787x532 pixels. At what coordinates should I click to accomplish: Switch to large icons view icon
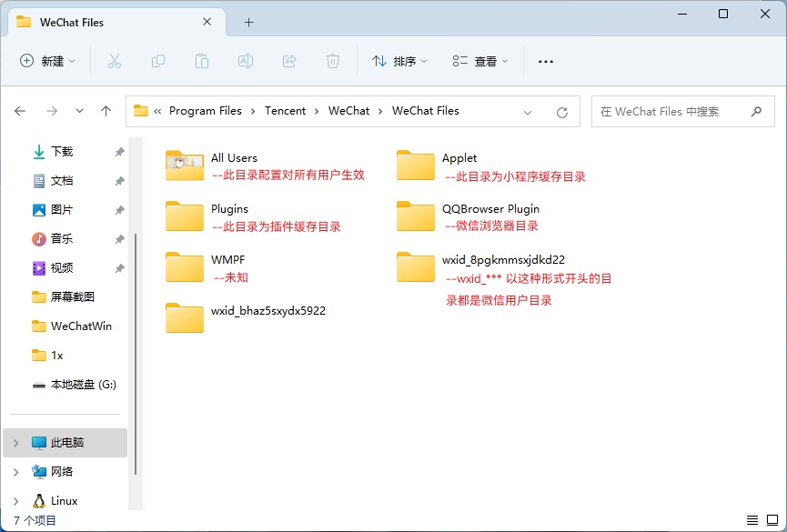click(x=772, y=520)
